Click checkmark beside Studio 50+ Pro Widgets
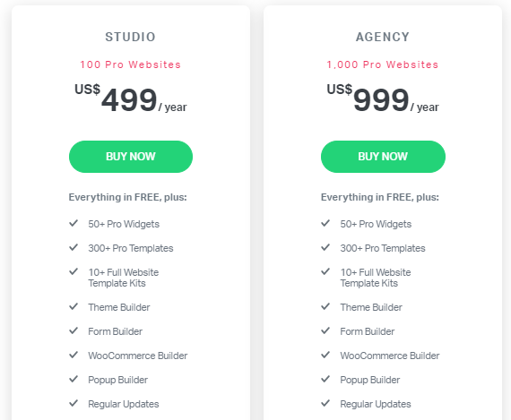The height and width of the screenshot is (420, 511). click(x=74, y=223)
